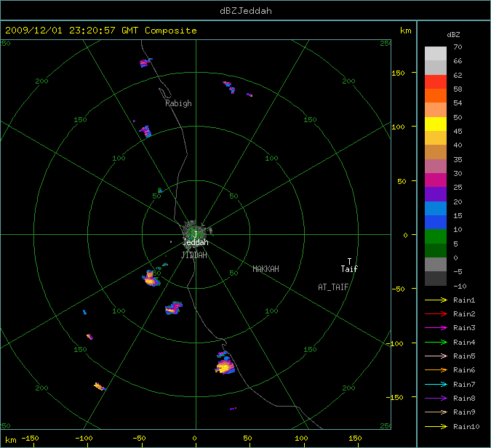Viewport: 491px width, 448px height.
Task: Click the Rain10 yellow arrow icon
Action: [x=436, y=426]
